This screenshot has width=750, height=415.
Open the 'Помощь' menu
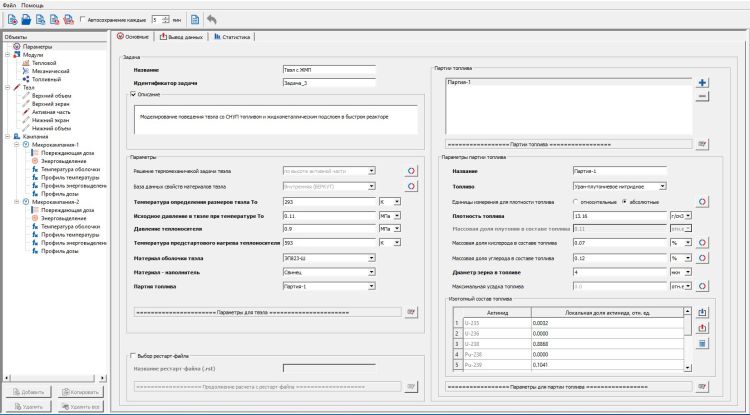pos(32,5)
